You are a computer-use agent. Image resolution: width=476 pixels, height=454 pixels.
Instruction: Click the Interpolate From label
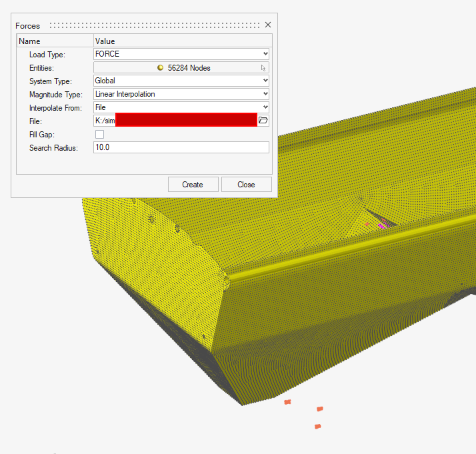tap(55, 108)
